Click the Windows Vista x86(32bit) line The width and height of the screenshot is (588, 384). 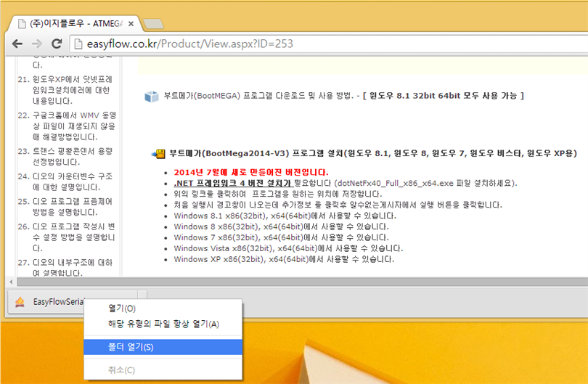pyautogui.click(x=288, y=249)
